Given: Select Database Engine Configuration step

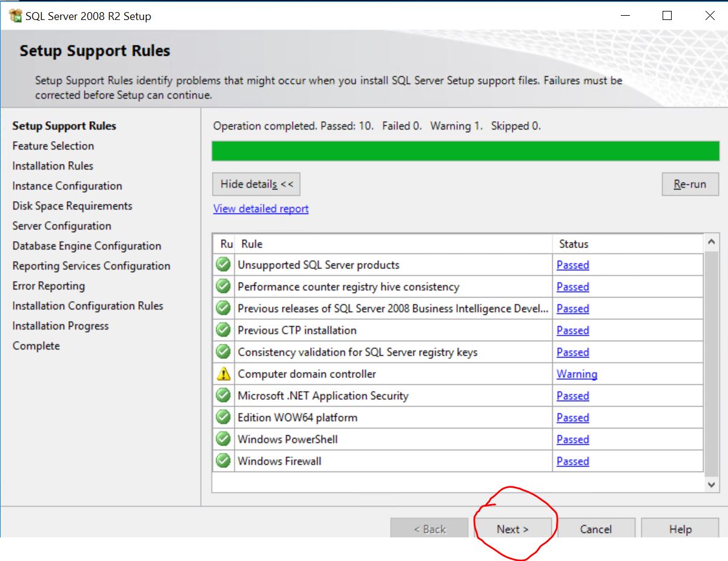Looking at the screenshot, I should click(87, 246).
